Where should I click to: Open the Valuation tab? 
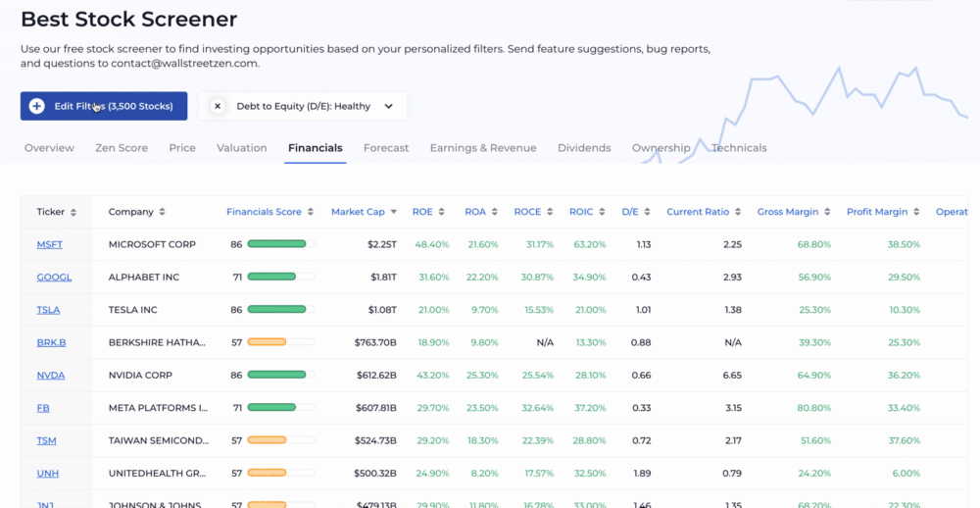pyautogui.click(x=242, y=148)
